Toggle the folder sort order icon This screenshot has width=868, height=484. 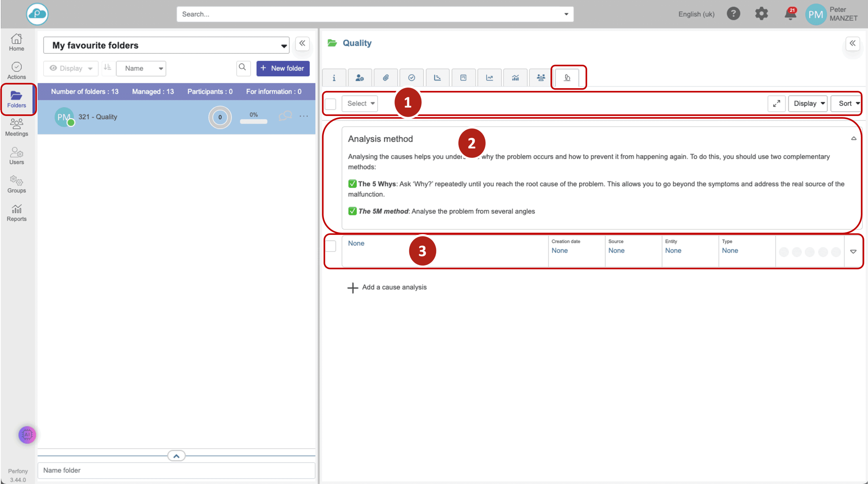click(108, 68)
